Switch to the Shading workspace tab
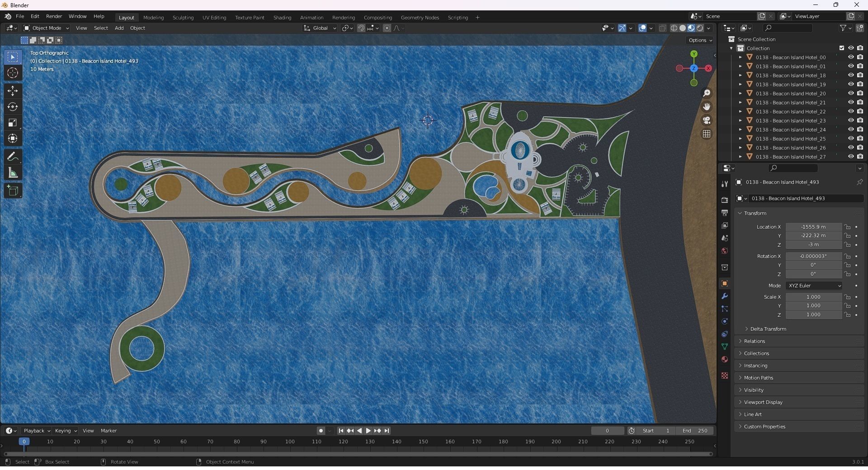This screenshot has height=470, width=868. (282, 18)
